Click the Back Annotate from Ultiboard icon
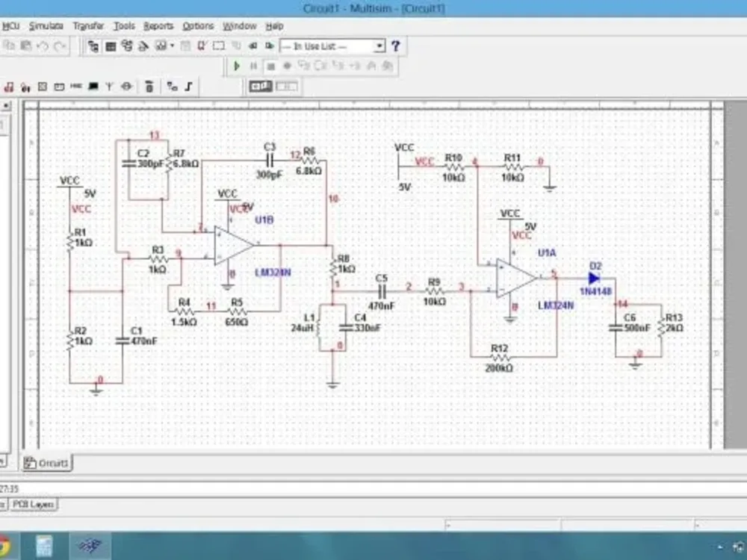 click(x=253, y=46)
